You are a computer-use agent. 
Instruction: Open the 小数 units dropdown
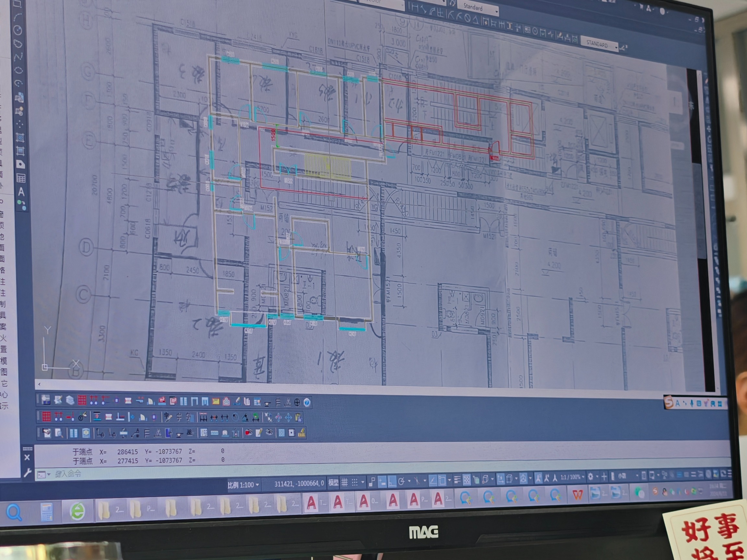coord(628,476)
